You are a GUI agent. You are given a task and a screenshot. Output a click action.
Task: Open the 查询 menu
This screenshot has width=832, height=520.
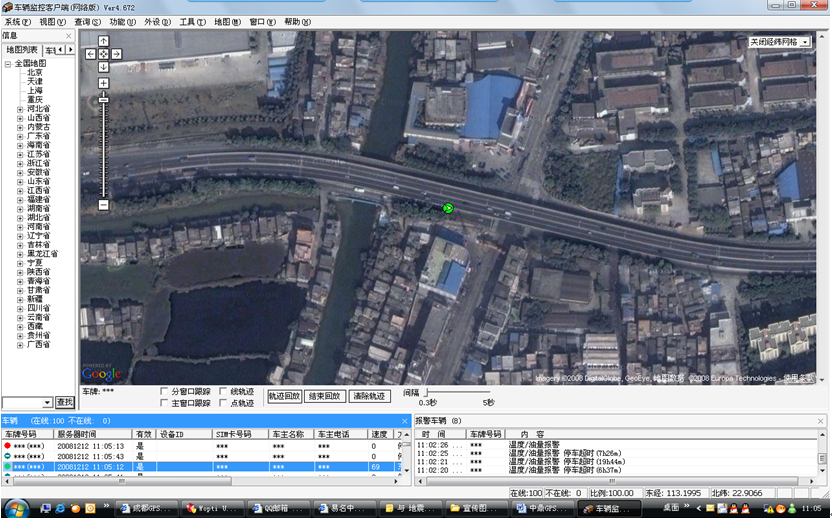coord(87,22)
